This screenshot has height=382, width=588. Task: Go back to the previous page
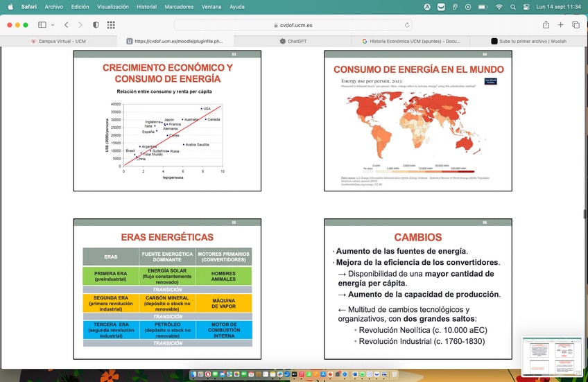[x=67, y=25]
